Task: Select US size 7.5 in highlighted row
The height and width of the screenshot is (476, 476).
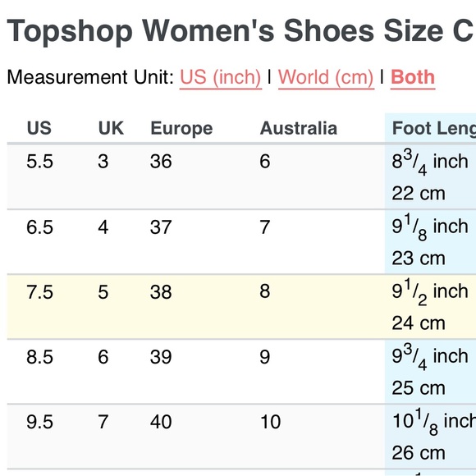Action: coord(39,292)
